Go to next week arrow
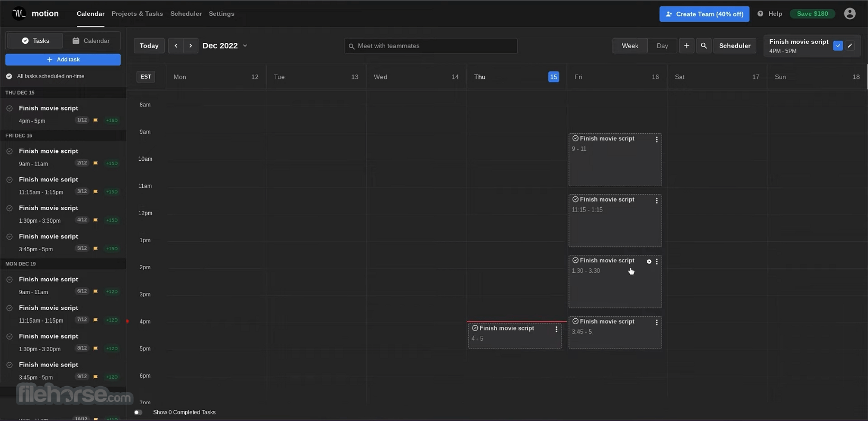The height and width of the screenshot is (421, 868). (x=191, y=46)
